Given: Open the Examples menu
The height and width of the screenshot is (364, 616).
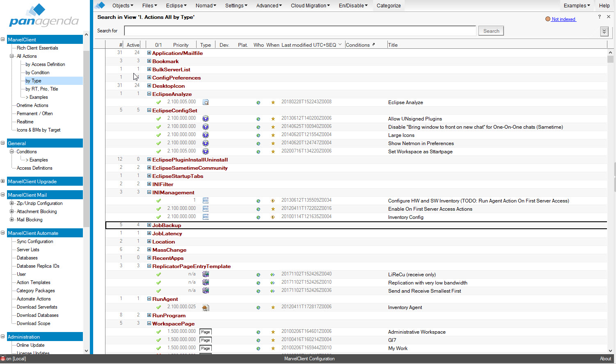Looking at the screenshot, I should click(577, 5).
